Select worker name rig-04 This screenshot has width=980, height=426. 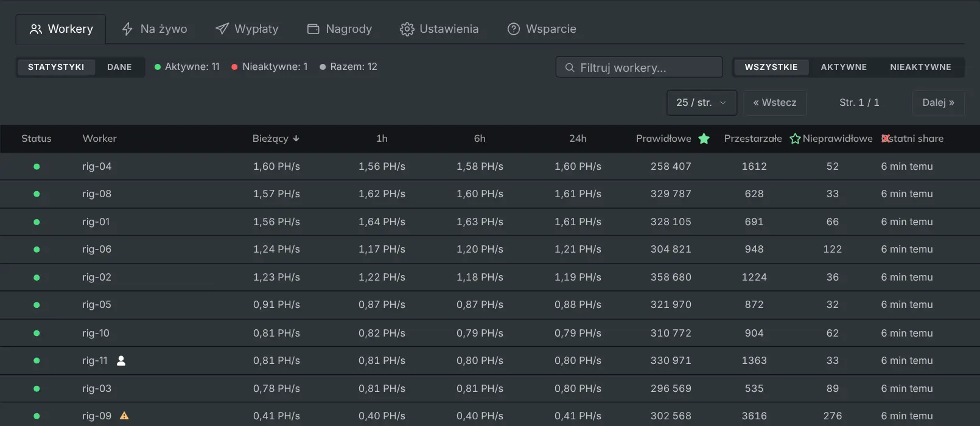coord(97,167)
